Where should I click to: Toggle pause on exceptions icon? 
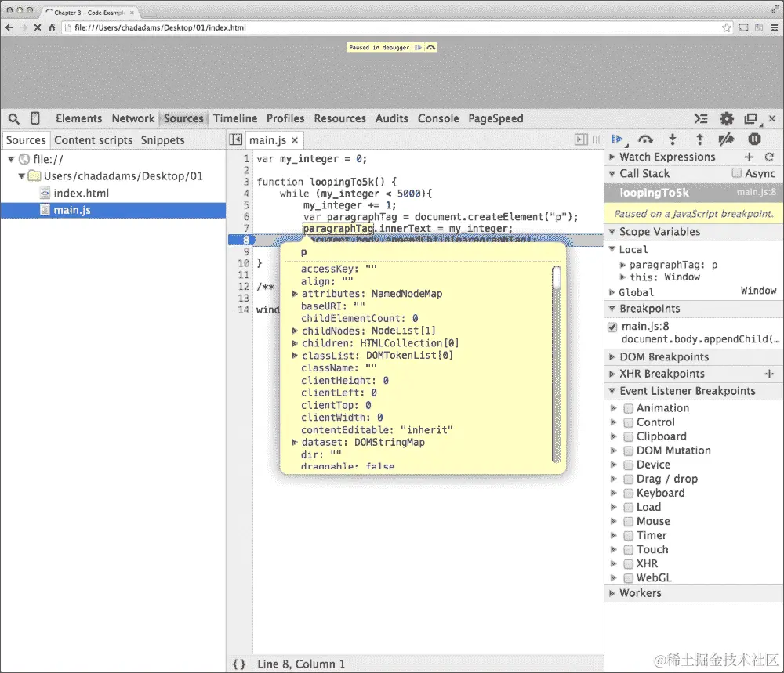pos(754,139)
